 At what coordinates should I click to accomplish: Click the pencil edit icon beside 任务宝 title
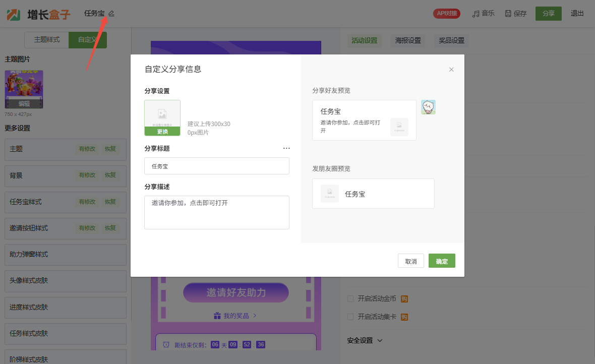(x=111, y=14)
